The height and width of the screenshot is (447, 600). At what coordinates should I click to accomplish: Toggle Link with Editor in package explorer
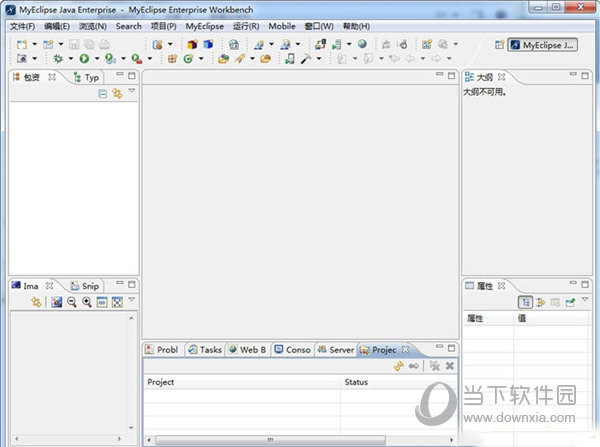click(x=117, y=94)
